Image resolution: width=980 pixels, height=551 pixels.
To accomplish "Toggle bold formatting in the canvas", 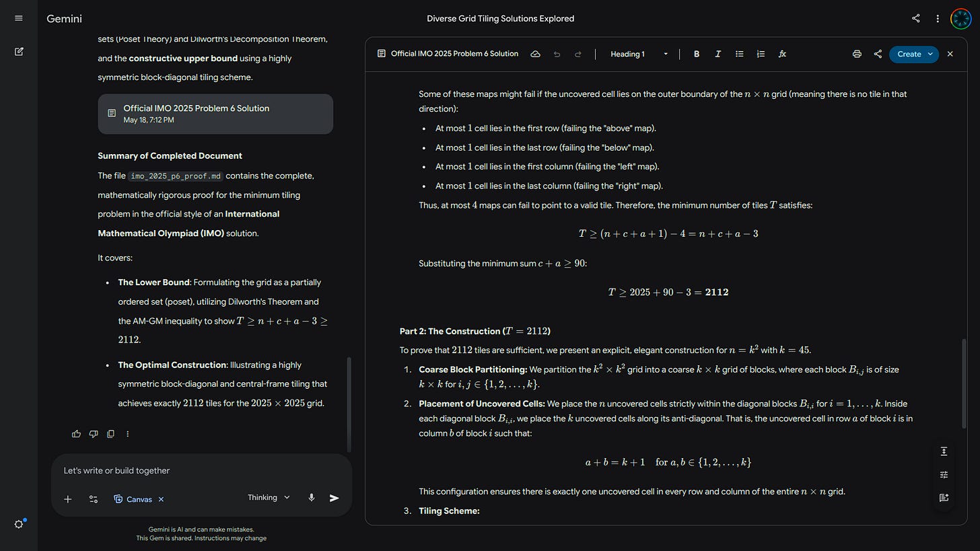I will tap(697, 54).
